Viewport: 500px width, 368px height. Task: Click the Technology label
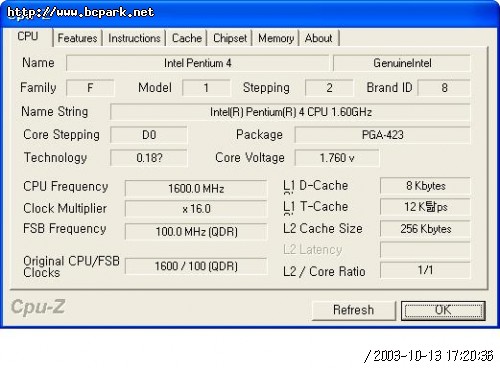click(55, 158)
